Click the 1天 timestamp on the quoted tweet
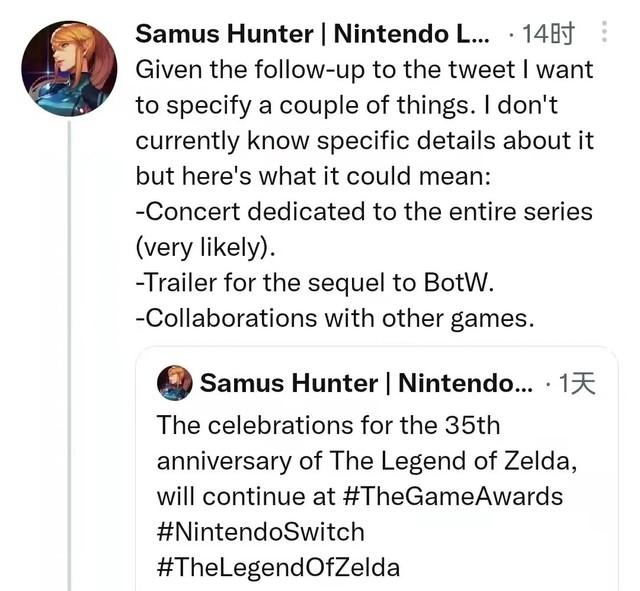 click(576, 383)
